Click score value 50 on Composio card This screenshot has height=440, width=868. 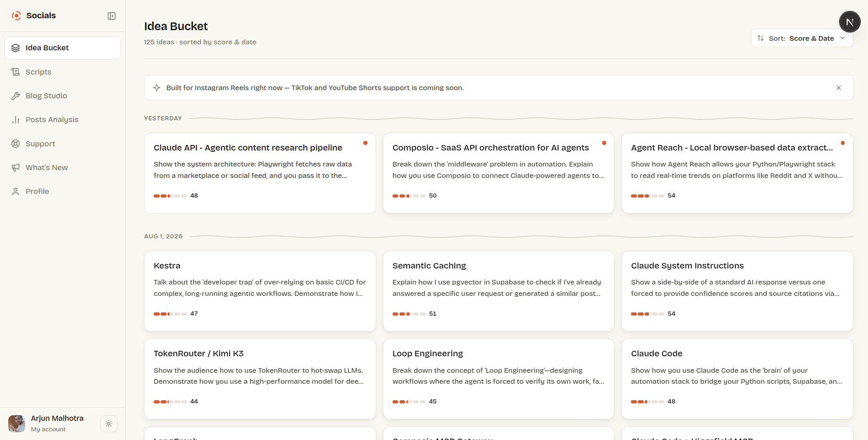click(x=433, y=196)
